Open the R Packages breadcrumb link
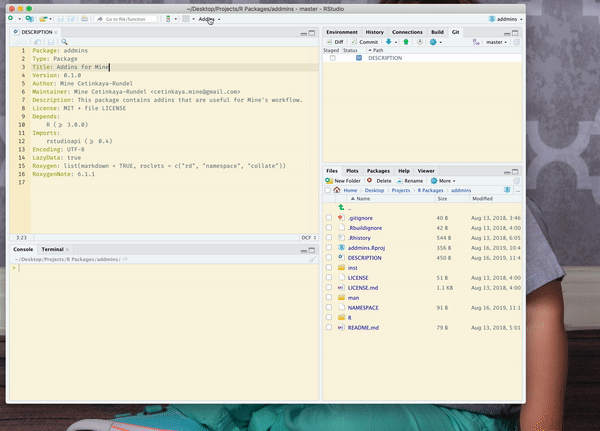Viewport: 600px width, 431px height. [x=430, y=190]
